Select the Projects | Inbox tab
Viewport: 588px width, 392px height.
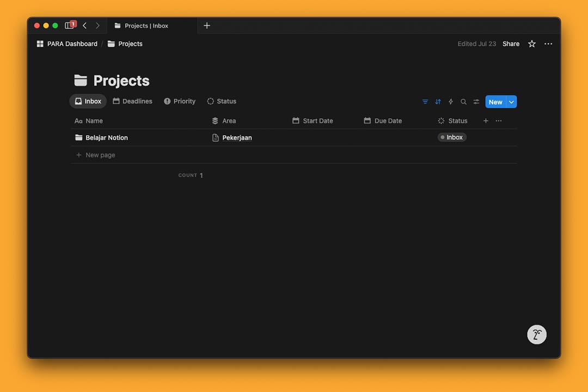152,26
